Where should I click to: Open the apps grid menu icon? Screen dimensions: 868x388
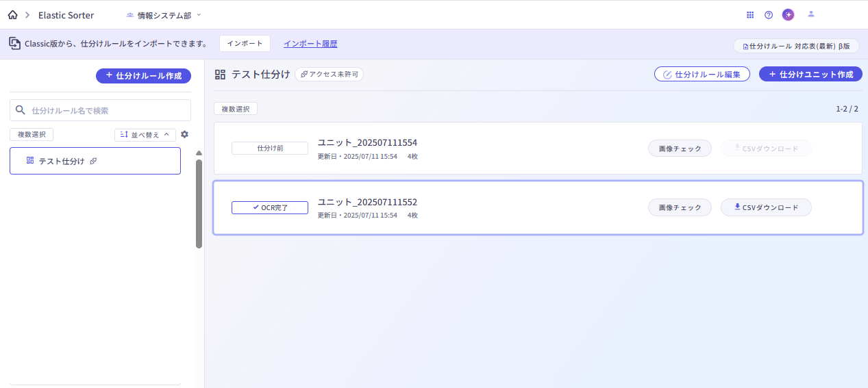coord(750,15)
